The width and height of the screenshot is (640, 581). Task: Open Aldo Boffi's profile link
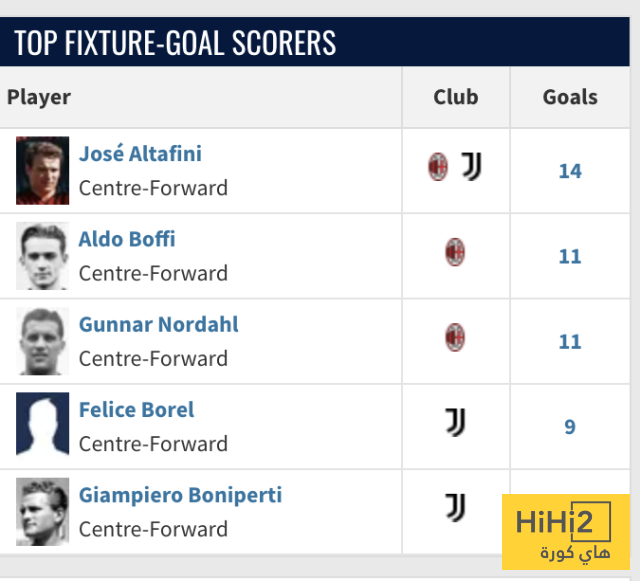pos(127,239)
